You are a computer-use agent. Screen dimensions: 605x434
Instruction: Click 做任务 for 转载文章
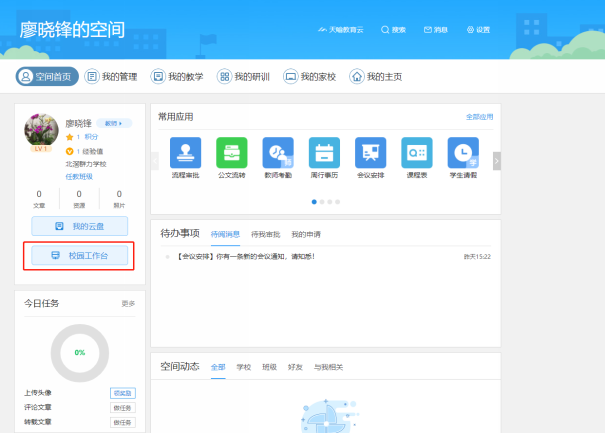pos(123,422)
